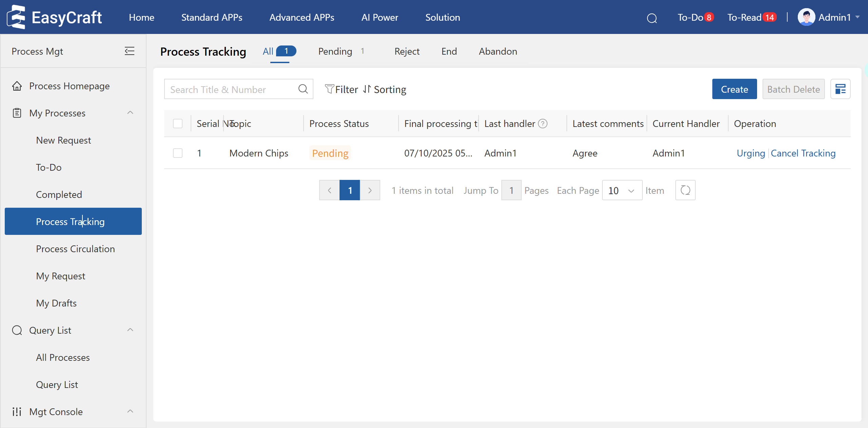Click the Sorting arrows icon

coord(367,89)
